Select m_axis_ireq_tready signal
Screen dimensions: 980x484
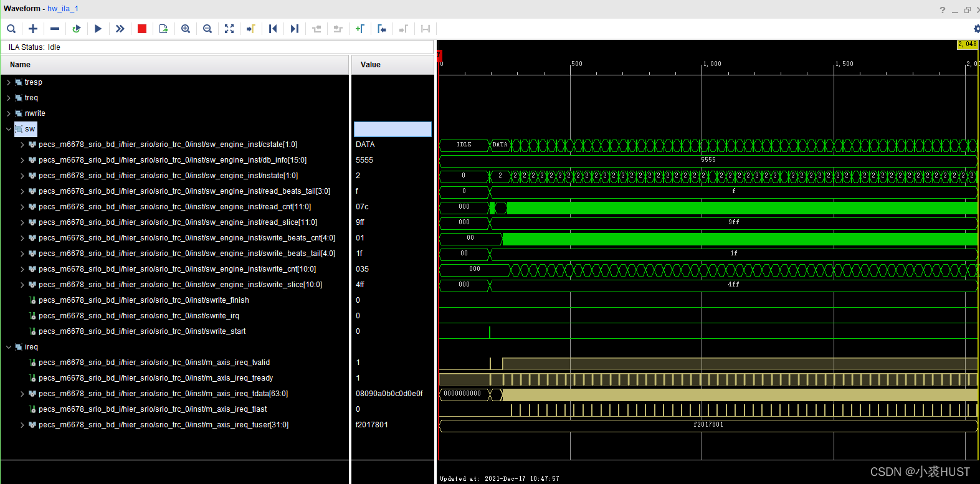[156, 378]
